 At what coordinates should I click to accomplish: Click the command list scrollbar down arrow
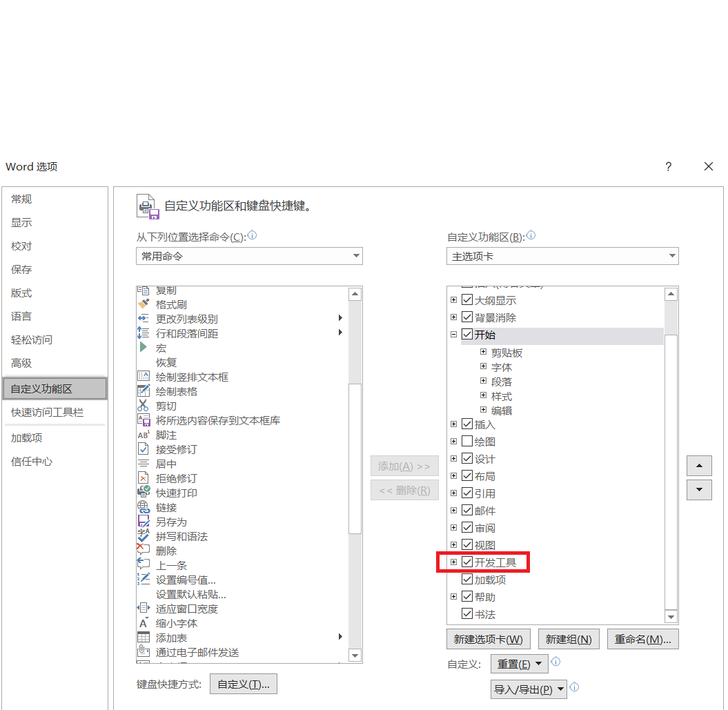pyautogui.click(x=355, y=655)
